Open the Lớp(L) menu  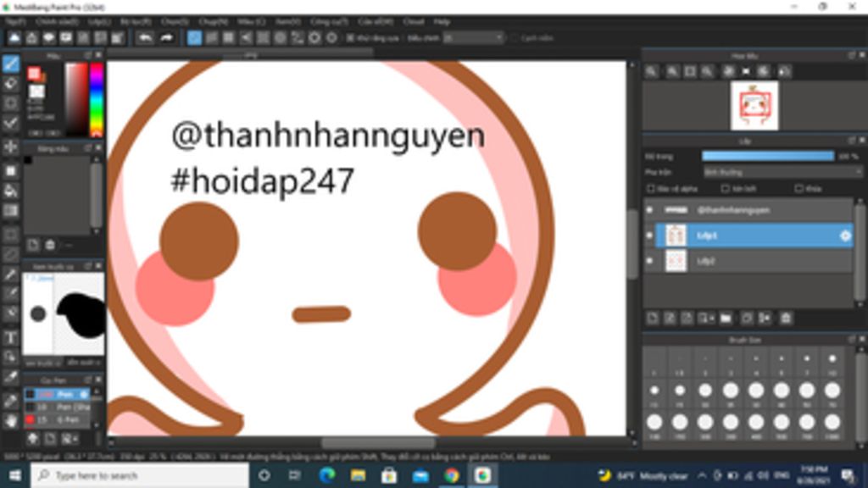click(99, 21)
